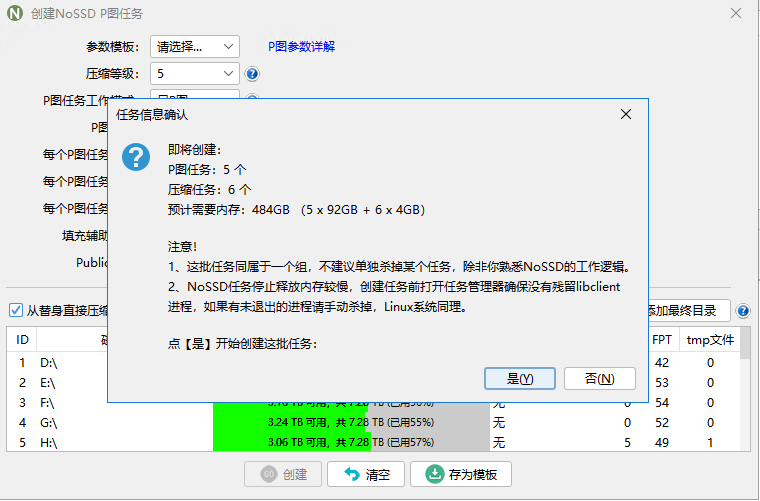Sort by the FPT column header
The image size is (760, 501).
coord(662,339)
